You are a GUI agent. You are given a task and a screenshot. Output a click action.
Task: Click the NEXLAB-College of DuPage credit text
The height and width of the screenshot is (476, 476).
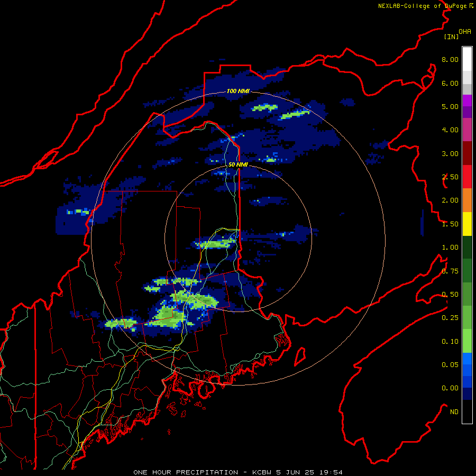point(425,6)
